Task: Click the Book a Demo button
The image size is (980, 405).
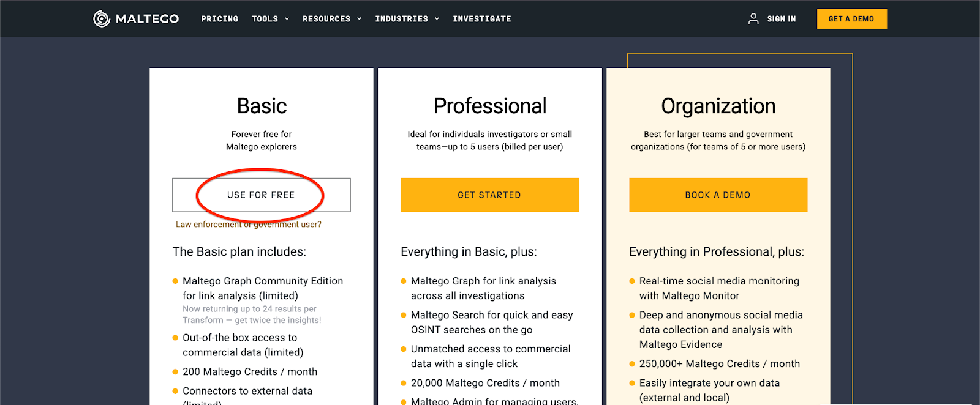Action: [x=718, y=195]
